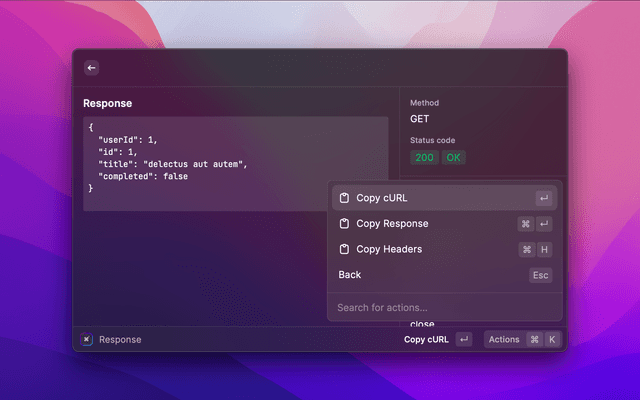
Task: Click the extension icon in the bottom bar
Action: pos(87,339)
